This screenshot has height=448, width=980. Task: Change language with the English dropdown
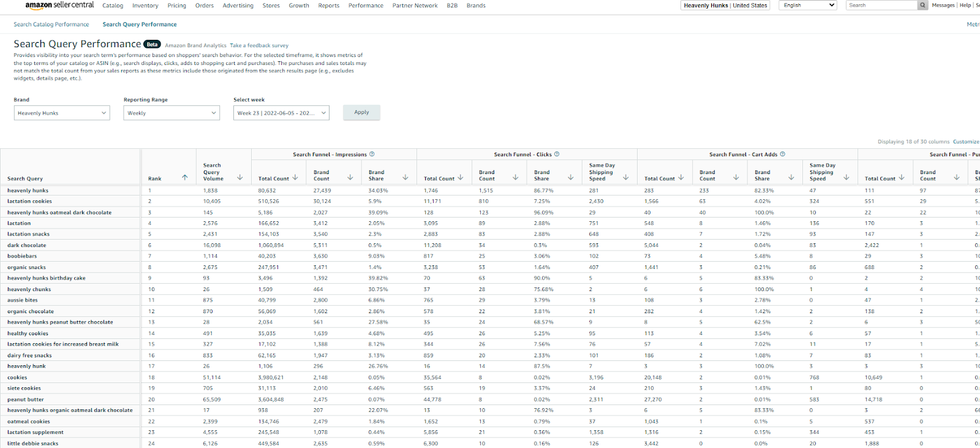(x=808, y=5)
